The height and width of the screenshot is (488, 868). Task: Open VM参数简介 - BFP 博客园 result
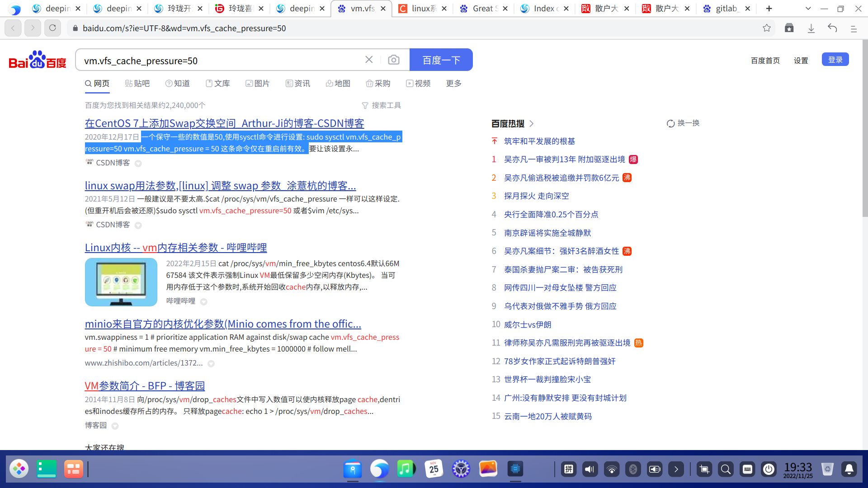[x=145, y=386]
